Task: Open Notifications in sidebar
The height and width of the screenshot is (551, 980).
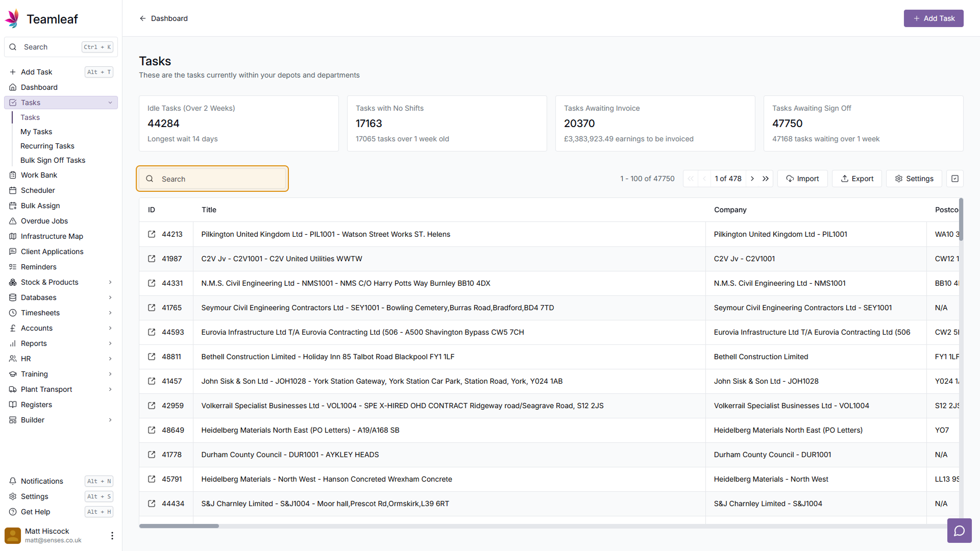Action: click(61, 481)
